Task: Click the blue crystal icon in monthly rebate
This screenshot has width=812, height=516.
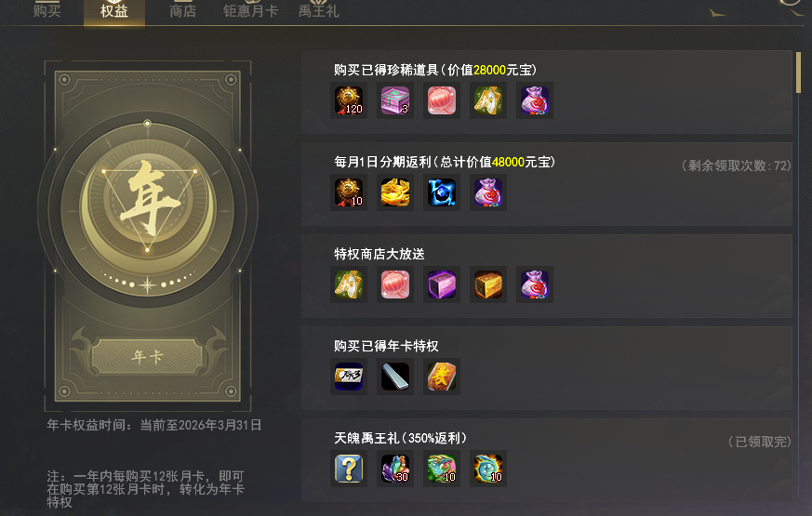Action: click(442, 192)
